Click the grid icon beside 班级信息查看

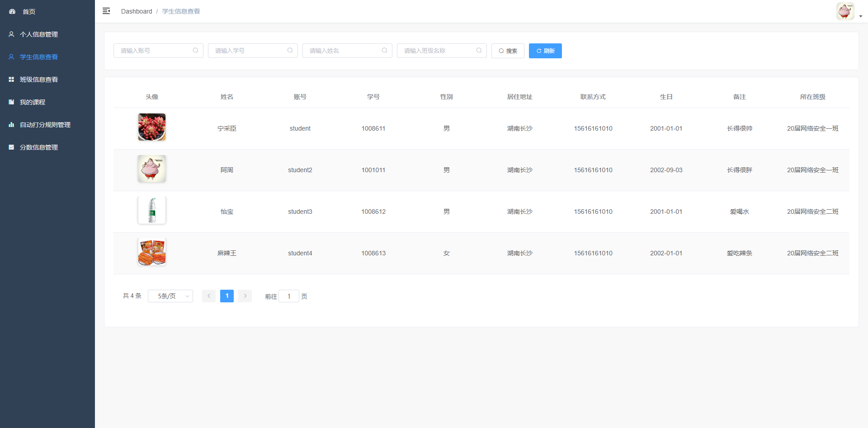click(11, 80)
